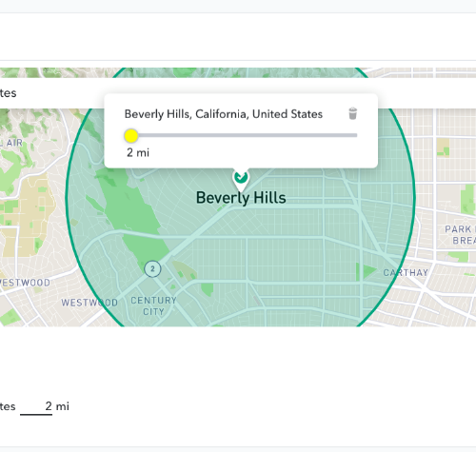Click the Century City label on map
The height and width of the screenshot is (452, 476).
point(153,305)
